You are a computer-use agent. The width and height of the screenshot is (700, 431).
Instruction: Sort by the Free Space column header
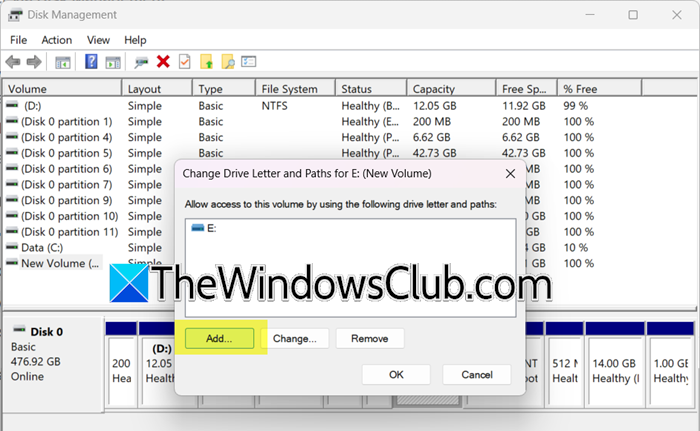(x=526, y=89)
